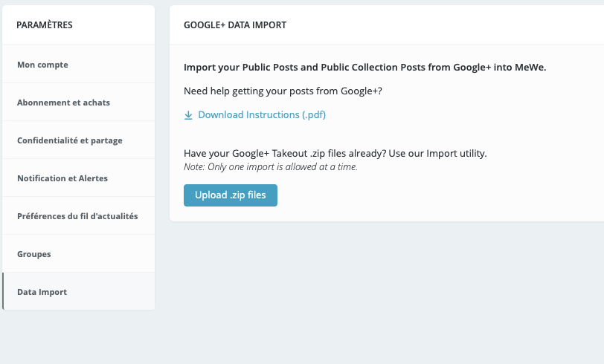
Task: Open the Mon compte settings section
Action: pos(79,65)
